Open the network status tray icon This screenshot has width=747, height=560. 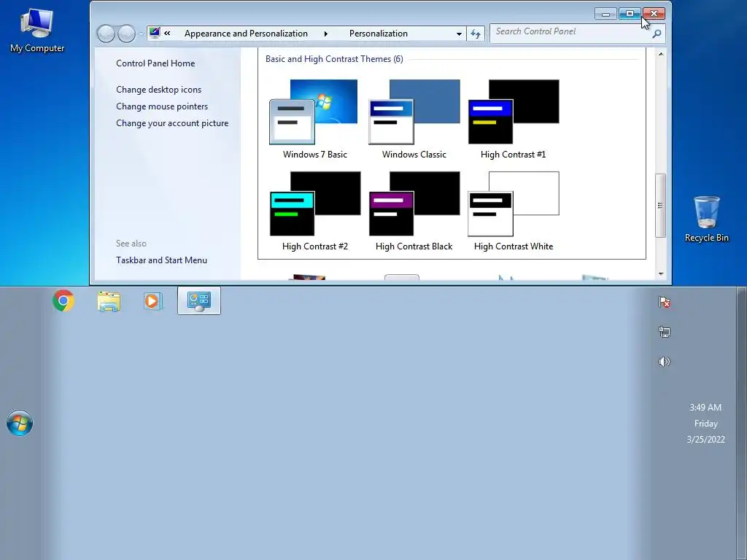click(664, 332)
